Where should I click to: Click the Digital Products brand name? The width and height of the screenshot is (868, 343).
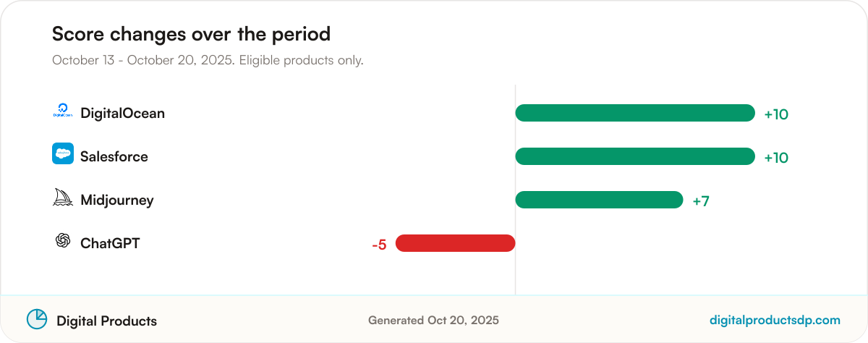(106, 321)
